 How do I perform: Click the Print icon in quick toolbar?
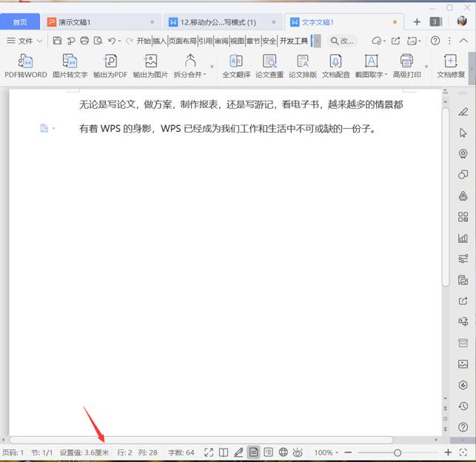(84, 41)
